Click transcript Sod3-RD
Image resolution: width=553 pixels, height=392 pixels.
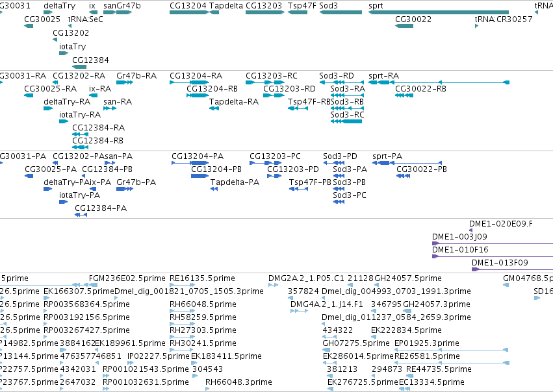click(336, 76)
